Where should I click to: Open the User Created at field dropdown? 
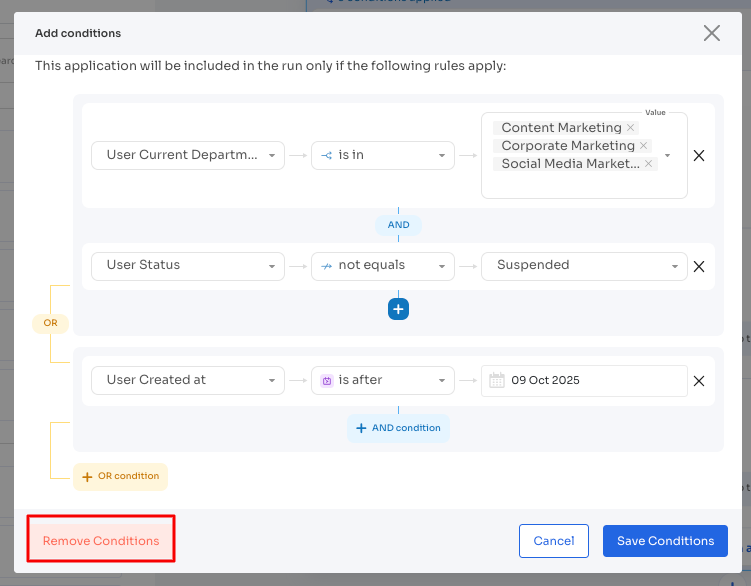[x=188, y=380]
